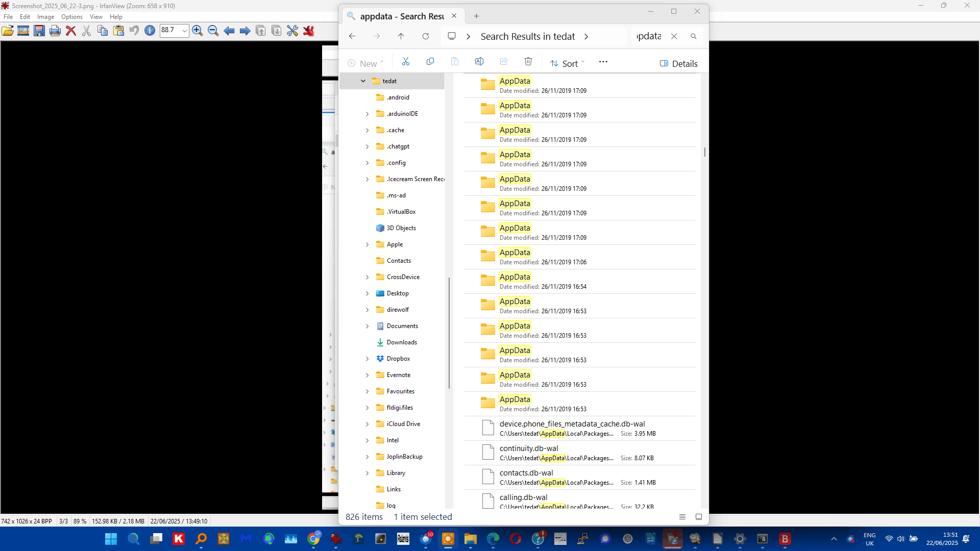Viewport: 980px width, 551px height.
Task: Open image information blue icon
Action: click(150, 31)
